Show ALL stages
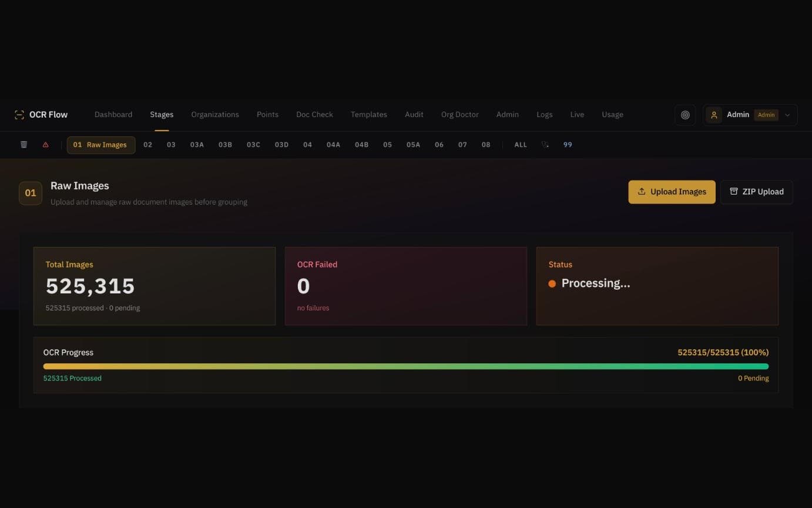 [521, 145]
